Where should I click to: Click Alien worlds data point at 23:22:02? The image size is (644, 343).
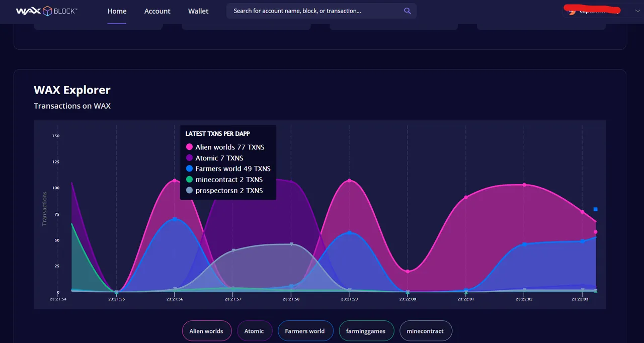tap(524, 185)
